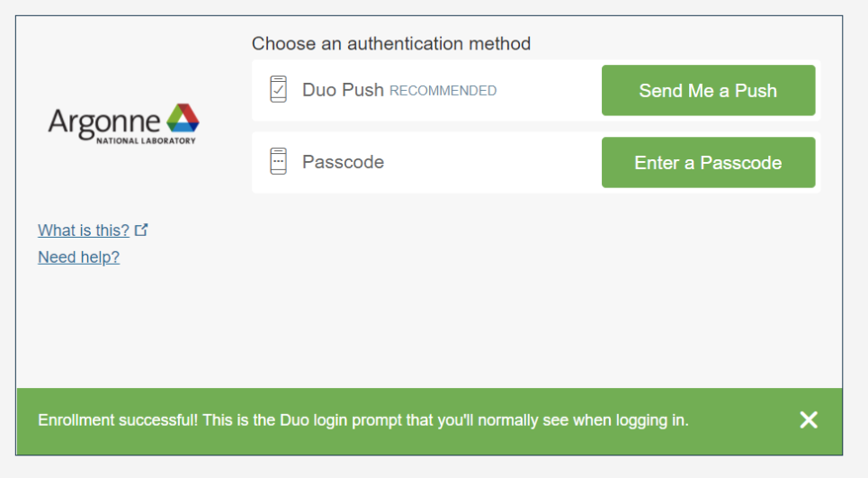The image size is (868, 478).
Task: Click the NATIONAL LABORATORY subtitle text
Action: (146, 140)
